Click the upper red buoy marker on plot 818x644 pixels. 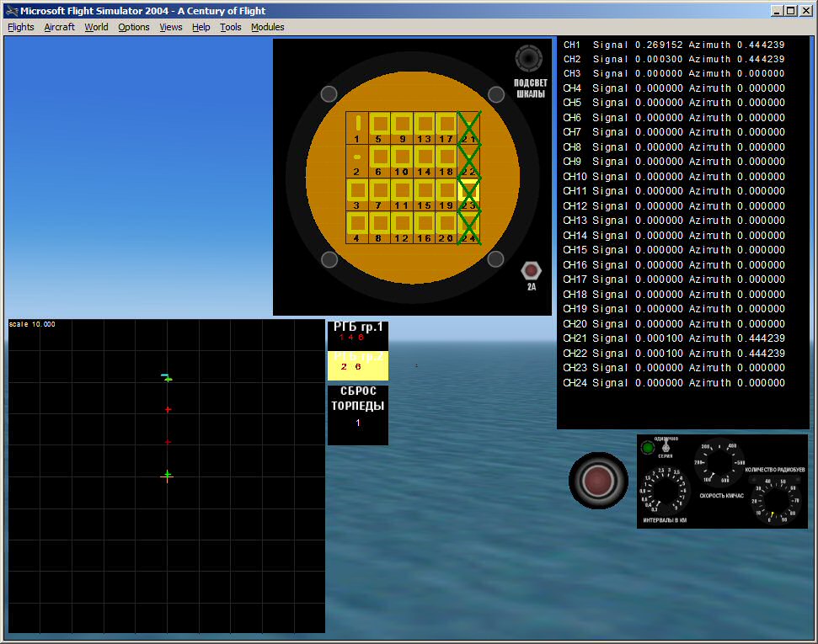click(168, 410)
